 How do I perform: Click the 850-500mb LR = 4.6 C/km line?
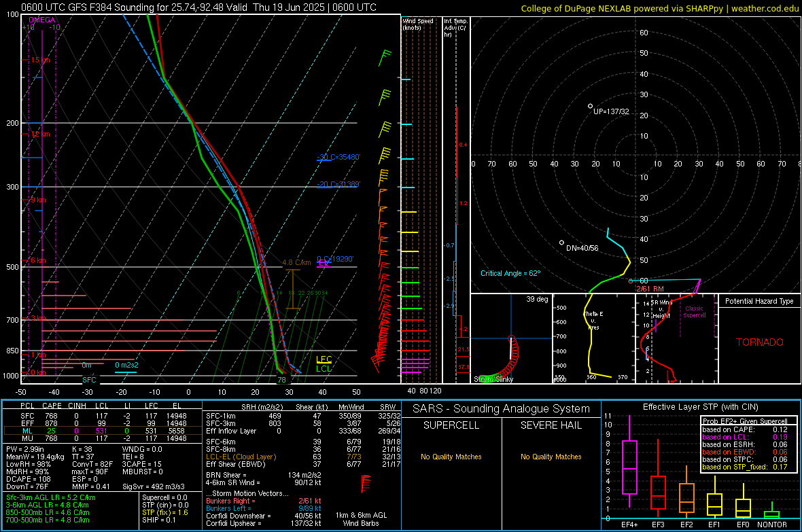pos(48,512)
